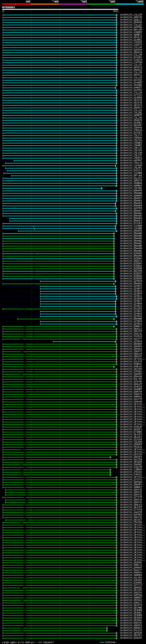This screenshot has width=146, height=644.
Task: Select the UniRef100_O44031 label
Action: (x=131, y=334)
